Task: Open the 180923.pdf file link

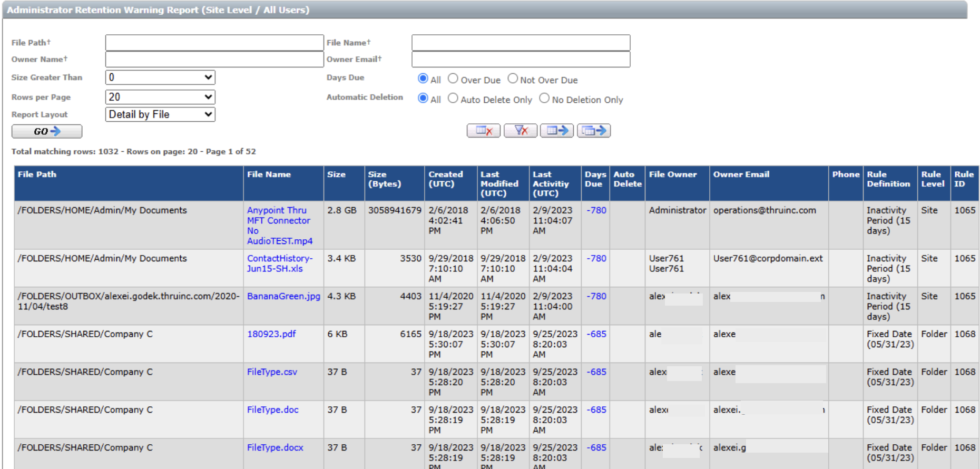Action: tap(271, 334)
